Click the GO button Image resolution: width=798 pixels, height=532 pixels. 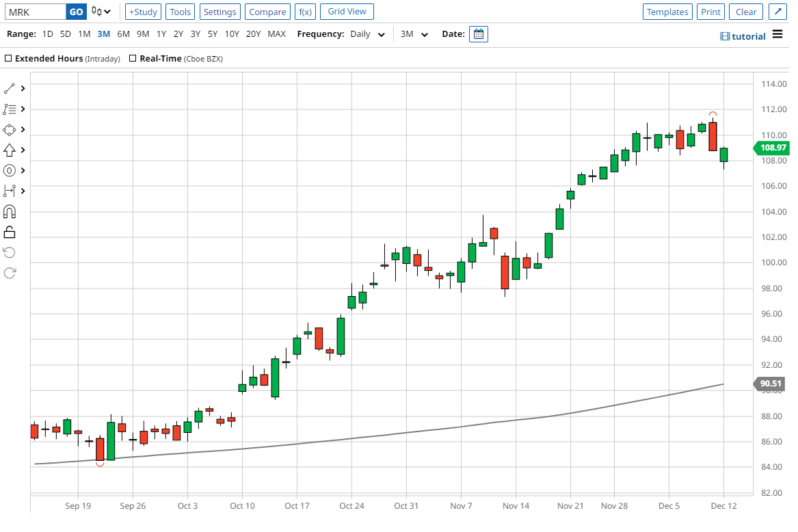click(x=77, y=12)
